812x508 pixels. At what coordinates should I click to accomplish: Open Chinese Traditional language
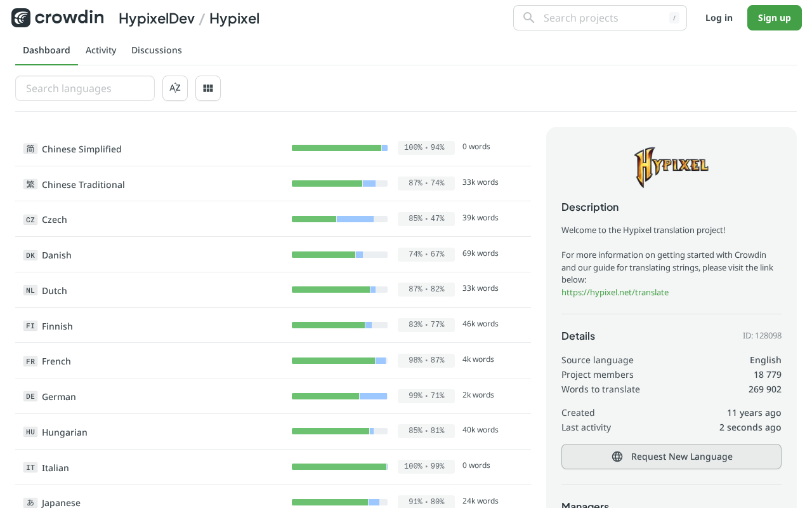point(83,185)
